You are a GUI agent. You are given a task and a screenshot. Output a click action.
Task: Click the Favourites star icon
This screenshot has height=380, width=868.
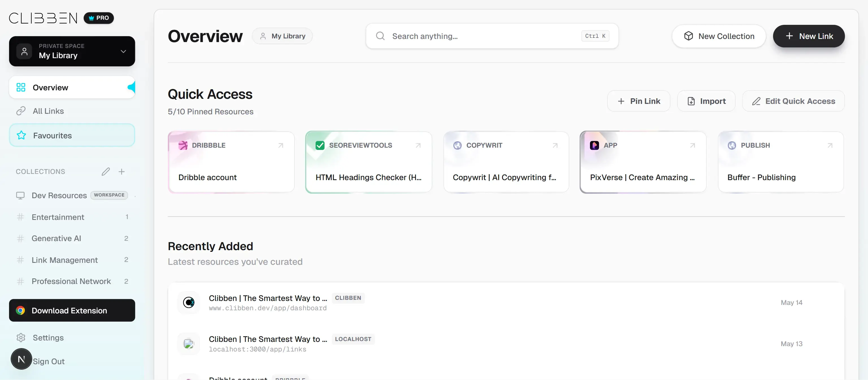pyautogui.click(x=21, y=135)
